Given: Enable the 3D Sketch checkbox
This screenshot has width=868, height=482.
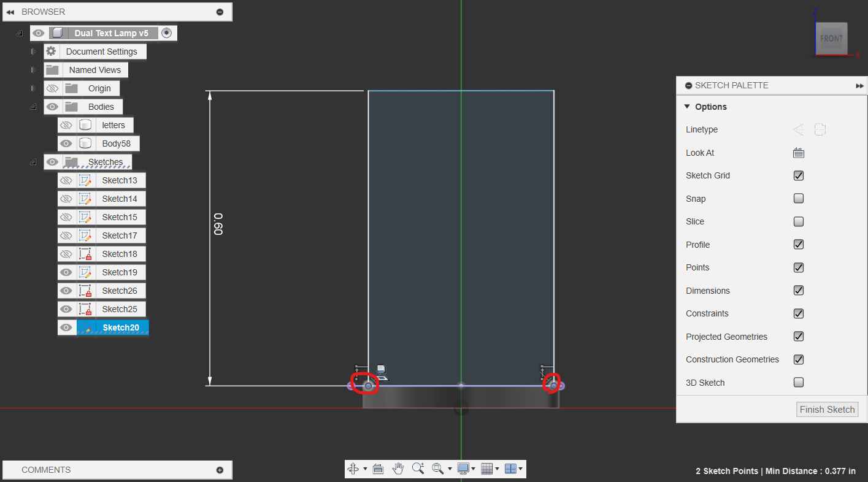Looking at the screenshot, I should (x=798, y=383).
